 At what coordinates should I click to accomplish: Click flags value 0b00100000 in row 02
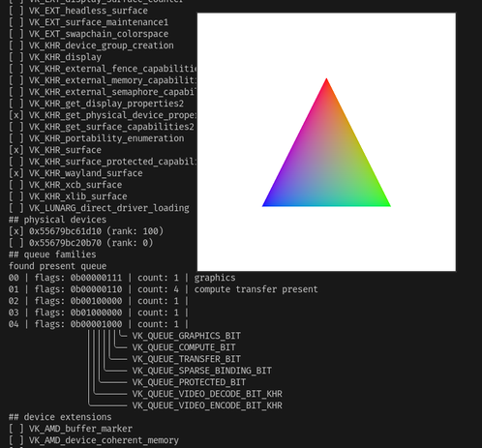(x=96, y=301)
